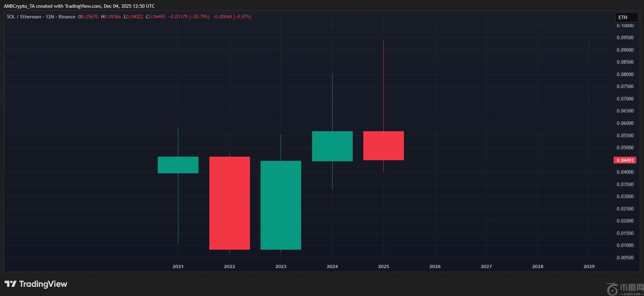Select the red 2022 candle body
The image size is (644, 296).
(x=229, y=203)
